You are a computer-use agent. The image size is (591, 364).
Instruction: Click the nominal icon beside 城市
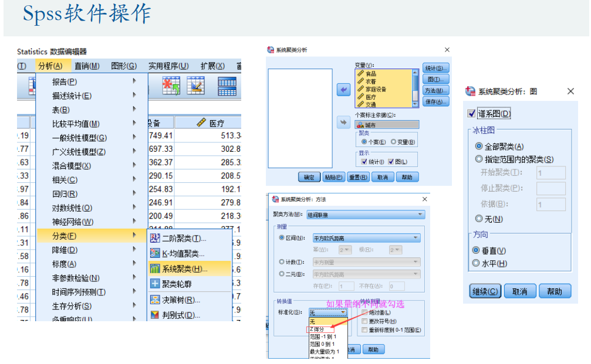pos(360,125)
